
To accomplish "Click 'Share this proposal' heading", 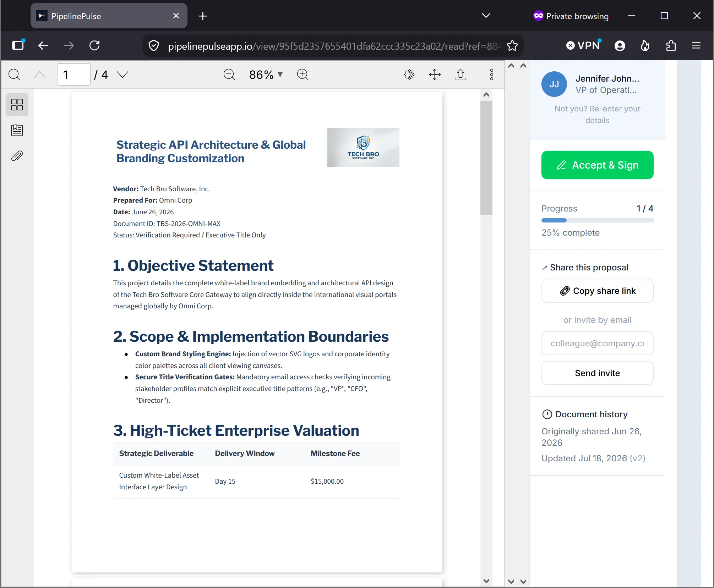I will click(589, 268).
